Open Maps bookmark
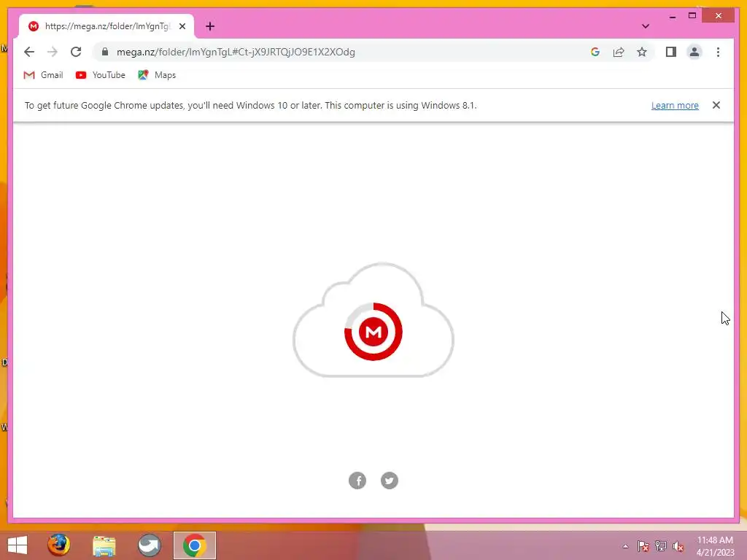The height and width of the screenshot is (560, 747). tap(157, 75)
